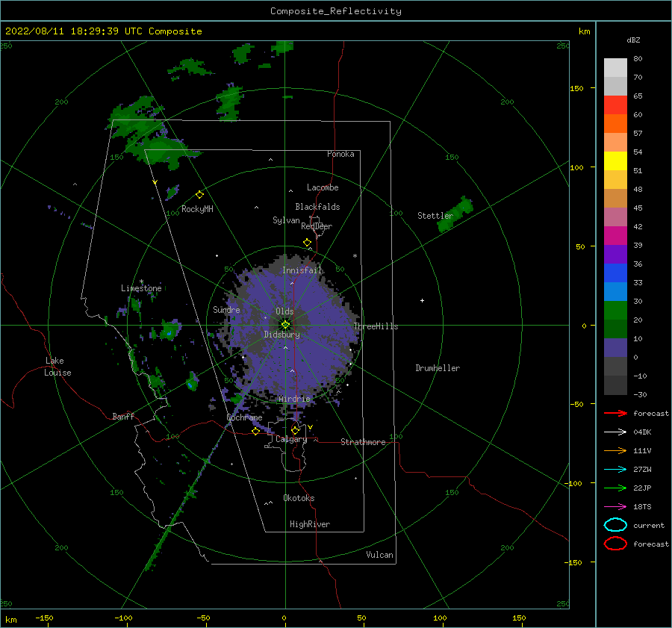Click the Strathmore label
672x628 pixels.
click(363, 442)
